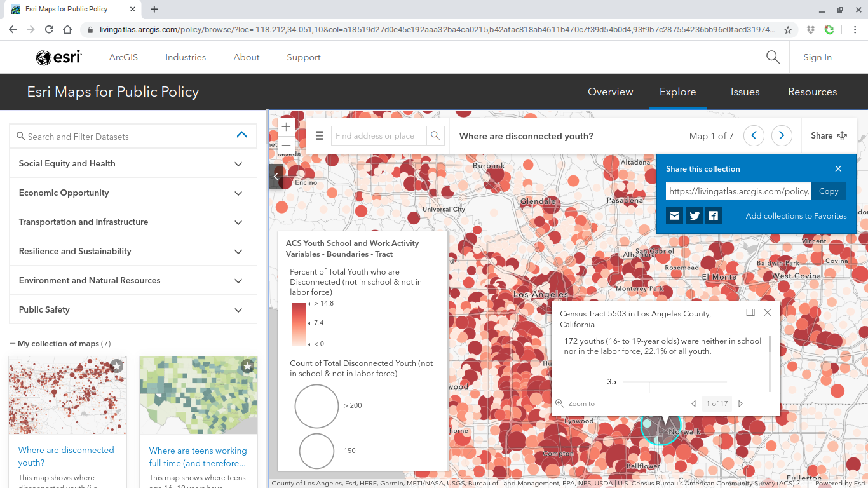Zoom out on the map
Viewport: 868px width, 488px height.
pyautogui.click(x=287, y=145)
